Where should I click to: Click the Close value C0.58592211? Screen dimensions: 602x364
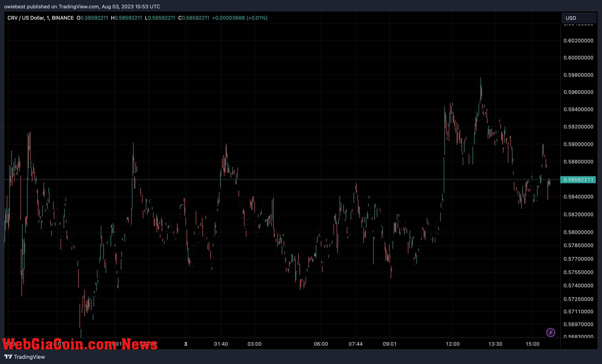pyautogui.click(x=194, y=18)
